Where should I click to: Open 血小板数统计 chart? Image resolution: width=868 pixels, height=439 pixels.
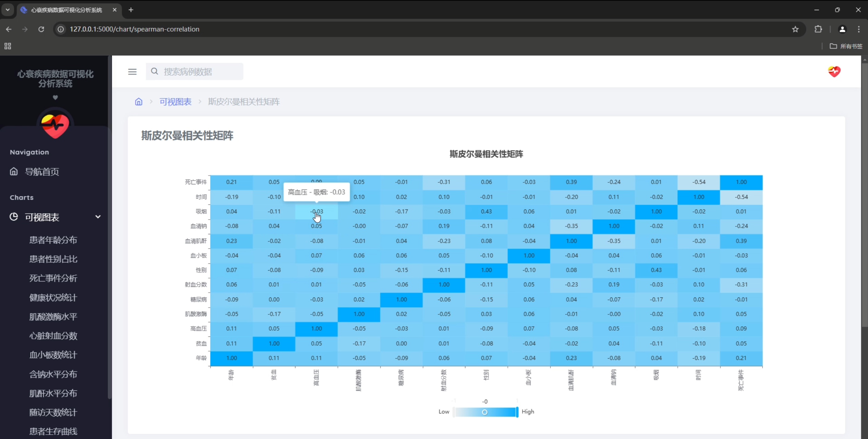pyautogui.click(x=53, y=355)
